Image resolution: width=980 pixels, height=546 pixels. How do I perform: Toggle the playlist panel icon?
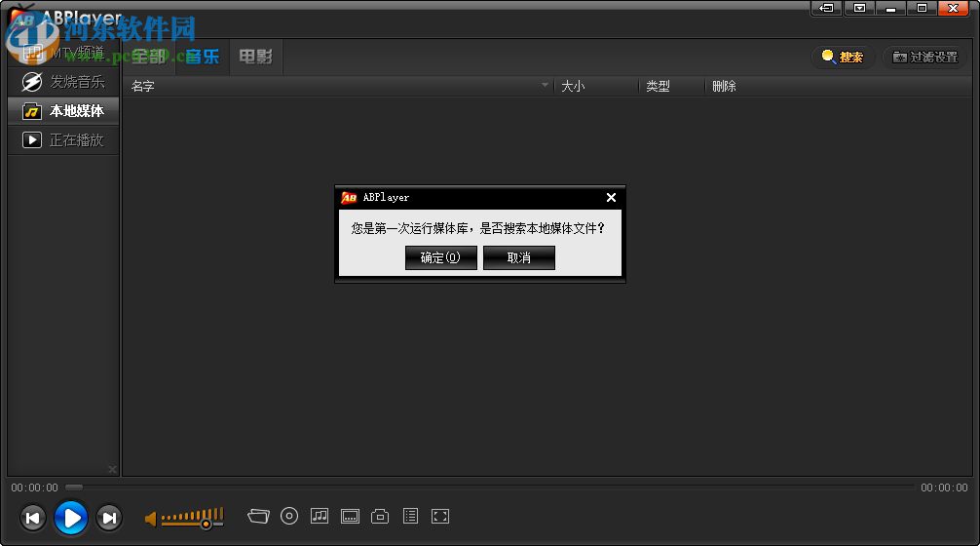coord(411,516)
